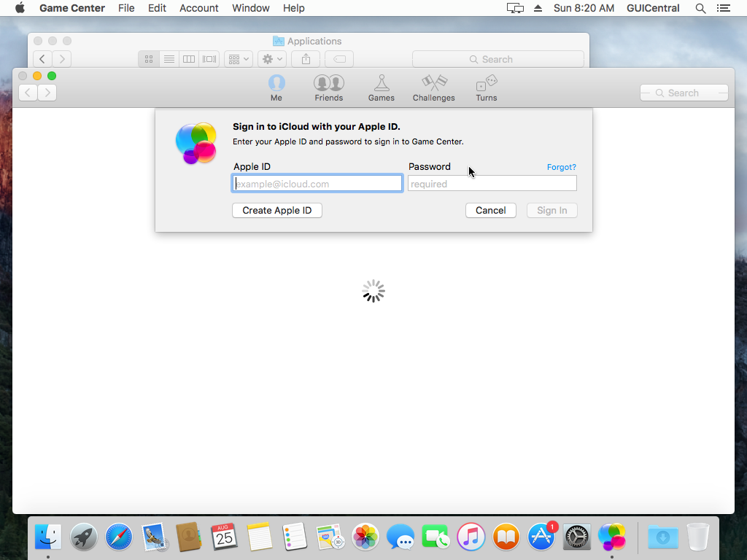Open the Account menu

click(198, 8)
